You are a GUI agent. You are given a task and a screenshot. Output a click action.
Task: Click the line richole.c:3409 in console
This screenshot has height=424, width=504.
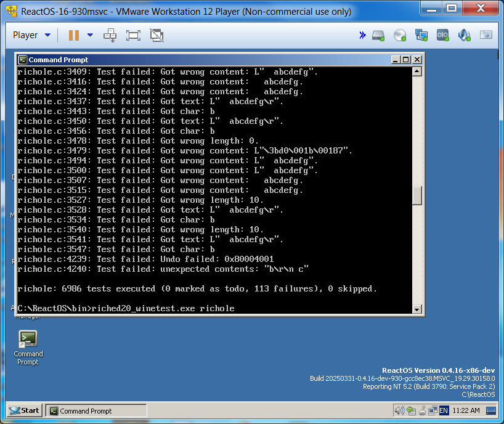[x=168, y=71]
